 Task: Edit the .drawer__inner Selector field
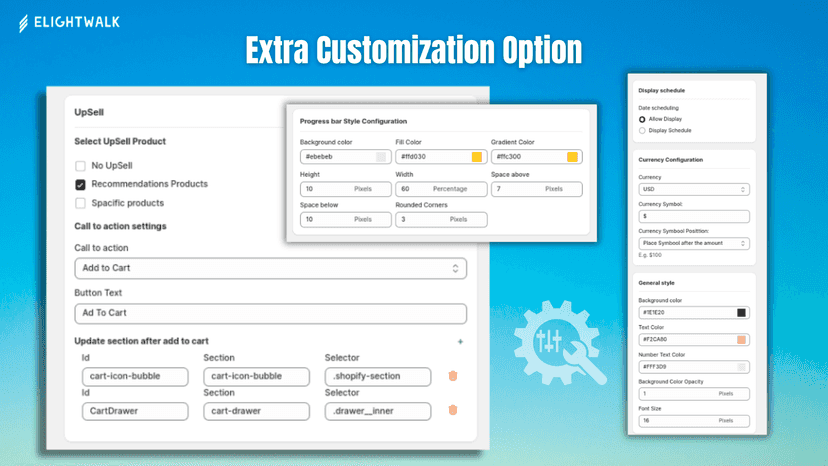[378, 411]
